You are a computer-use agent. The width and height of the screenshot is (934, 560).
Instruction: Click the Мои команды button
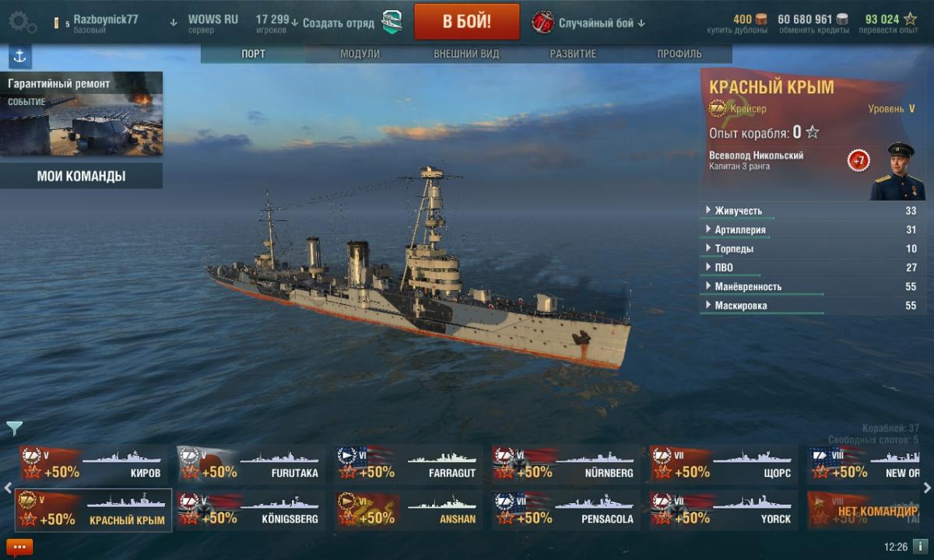pyautogui.click(x=81, y=176)
